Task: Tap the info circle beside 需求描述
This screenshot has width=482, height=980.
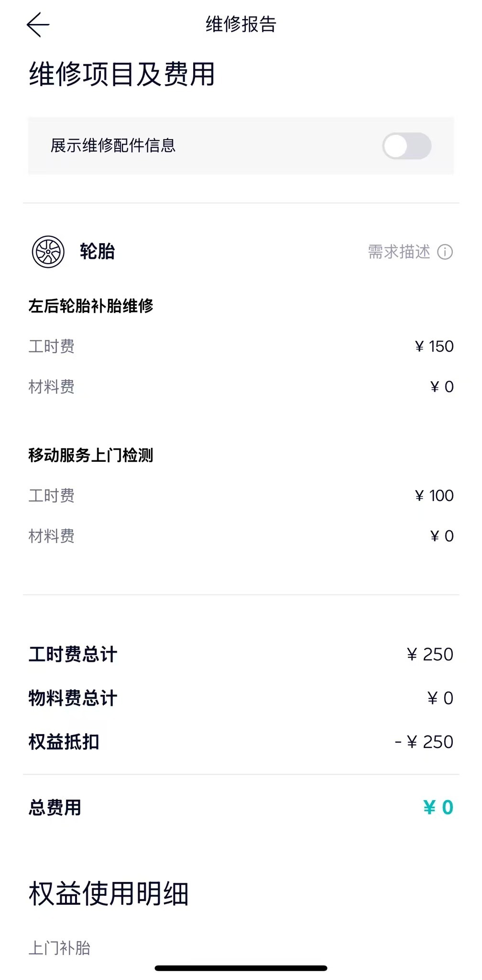Action: tap(445, 252)
